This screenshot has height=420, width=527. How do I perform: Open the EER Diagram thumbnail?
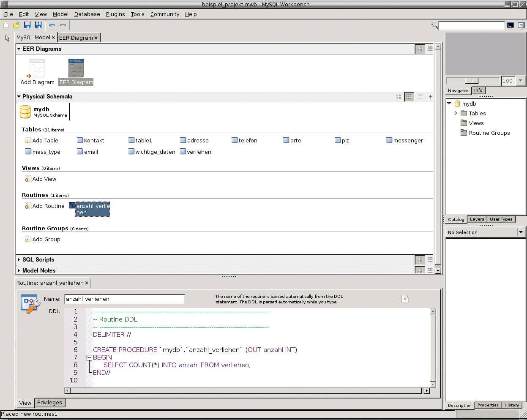pos(76,68)
